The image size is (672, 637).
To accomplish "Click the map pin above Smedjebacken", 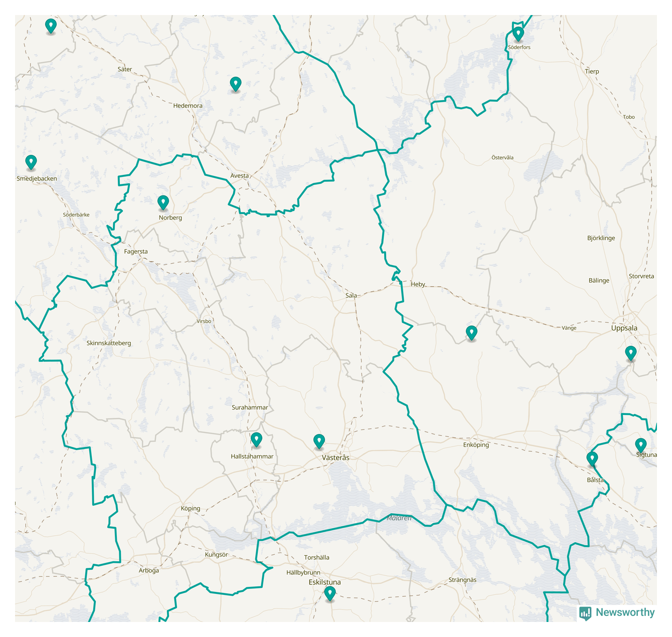I will [x=31, y=162].
